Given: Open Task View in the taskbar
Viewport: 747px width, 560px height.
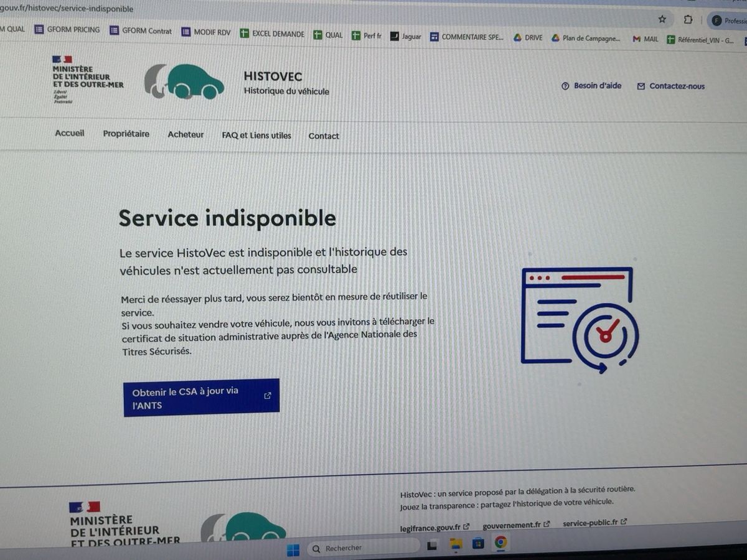Looking at the screenshot, I should tap(432, 545).
